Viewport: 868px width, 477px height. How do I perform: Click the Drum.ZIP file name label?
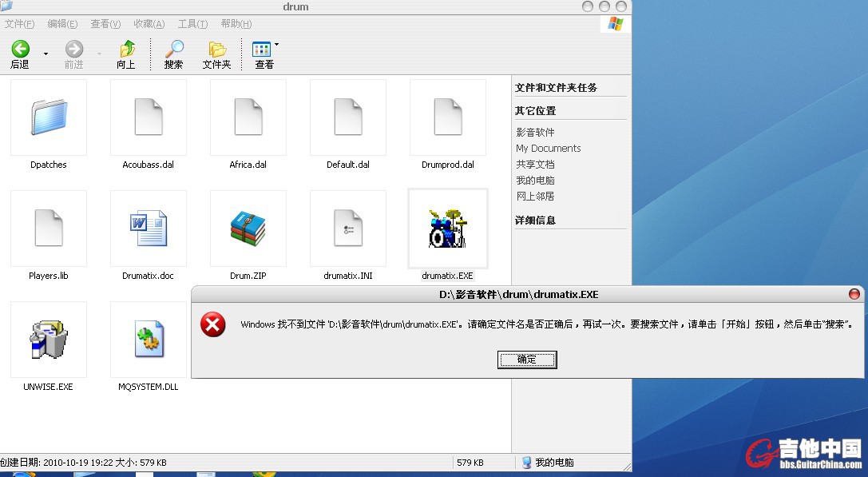[248, 276]
